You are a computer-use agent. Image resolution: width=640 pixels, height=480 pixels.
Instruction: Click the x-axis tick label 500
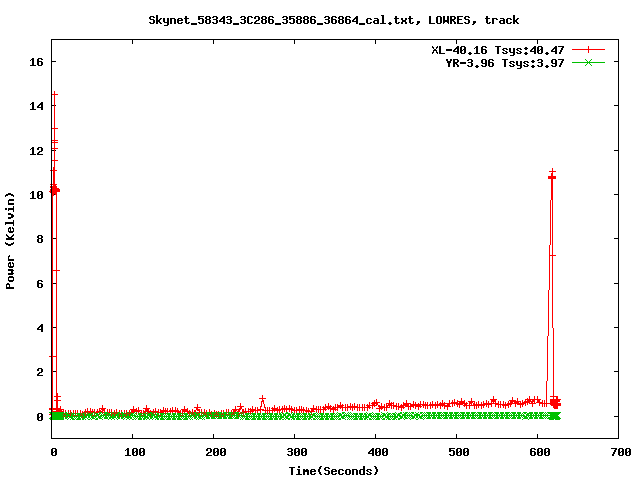[x=458, y=452]
